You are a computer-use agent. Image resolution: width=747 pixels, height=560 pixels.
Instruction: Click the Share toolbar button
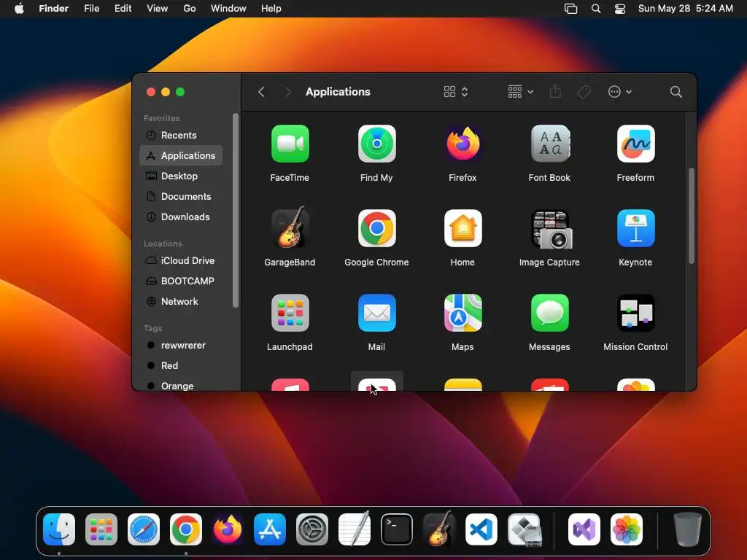coord(555,92)
